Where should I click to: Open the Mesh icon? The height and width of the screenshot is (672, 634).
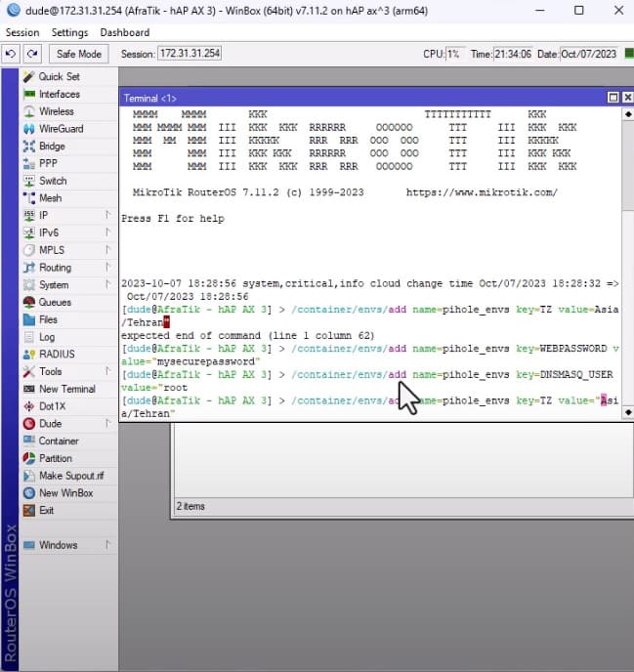point(28,198)
